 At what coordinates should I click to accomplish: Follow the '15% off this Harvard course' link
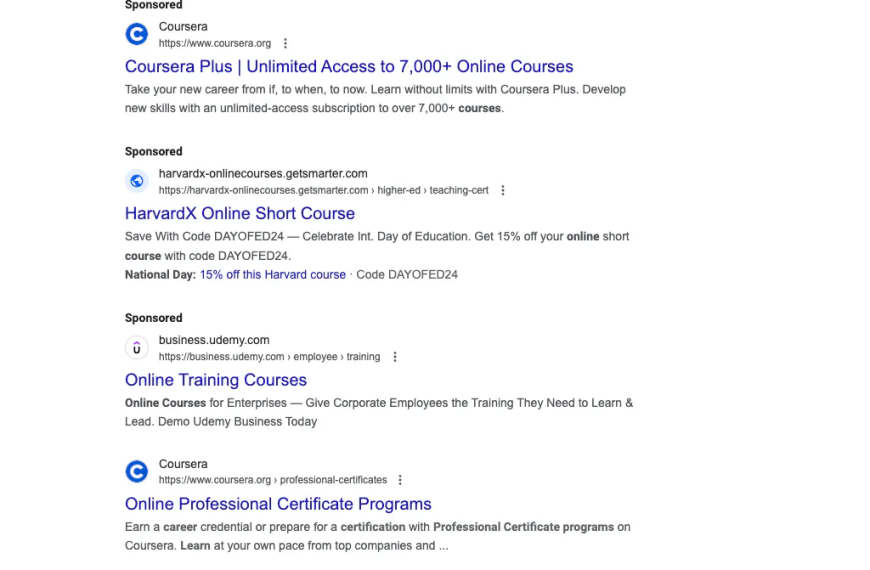coord(272,275)
